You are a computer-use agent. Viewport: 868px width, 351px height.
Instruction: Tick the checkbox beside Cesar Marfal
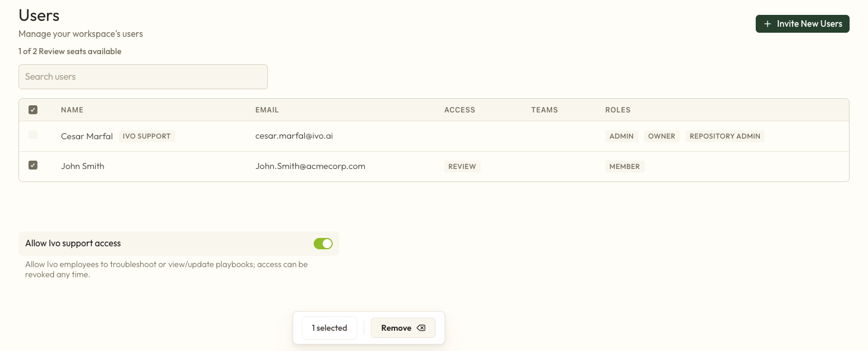33,135
